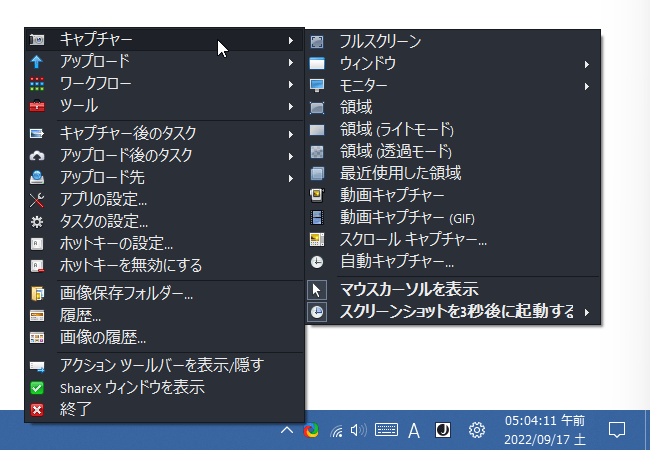Click the ShareX tray icon in taskbar
This screenshot has width=650, height=450.
[x=311, y=431]
